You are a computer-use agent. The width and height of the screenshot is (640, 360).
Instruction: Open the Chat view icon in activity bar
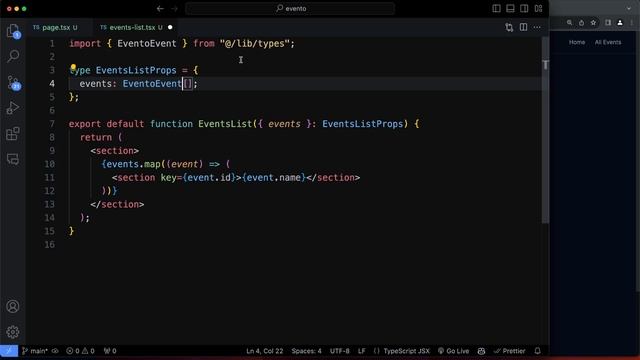[13, 159]
